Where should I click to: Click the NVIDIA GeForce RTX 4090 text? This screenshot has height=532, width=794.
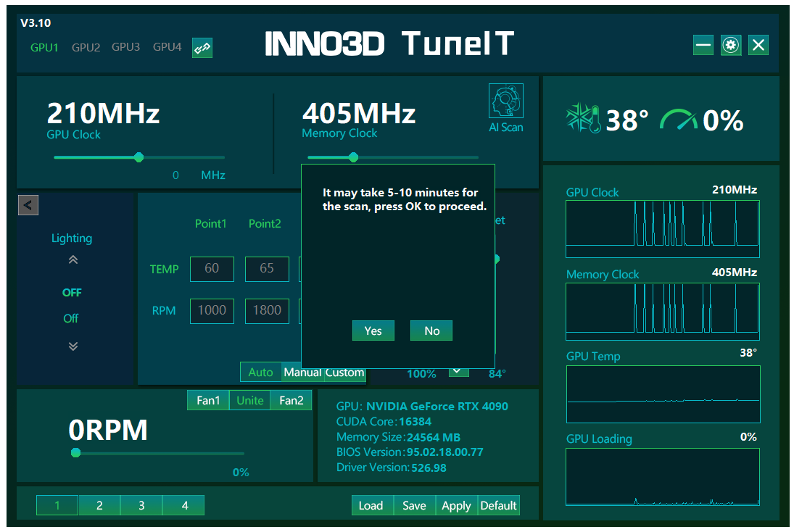click(x=437, y=406)
